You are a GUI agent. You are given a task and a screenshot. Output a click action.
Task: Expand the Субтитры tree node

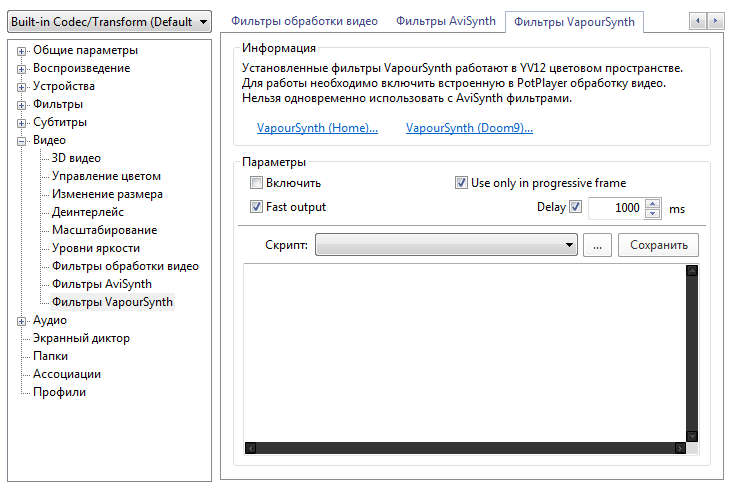21,123
